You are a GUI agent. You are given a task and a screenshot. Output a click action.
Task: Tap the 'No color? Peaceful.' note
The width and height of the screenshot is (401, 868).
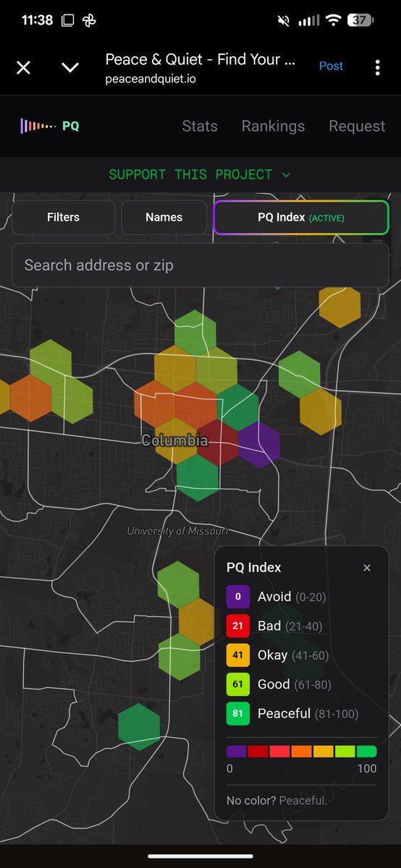277,801
